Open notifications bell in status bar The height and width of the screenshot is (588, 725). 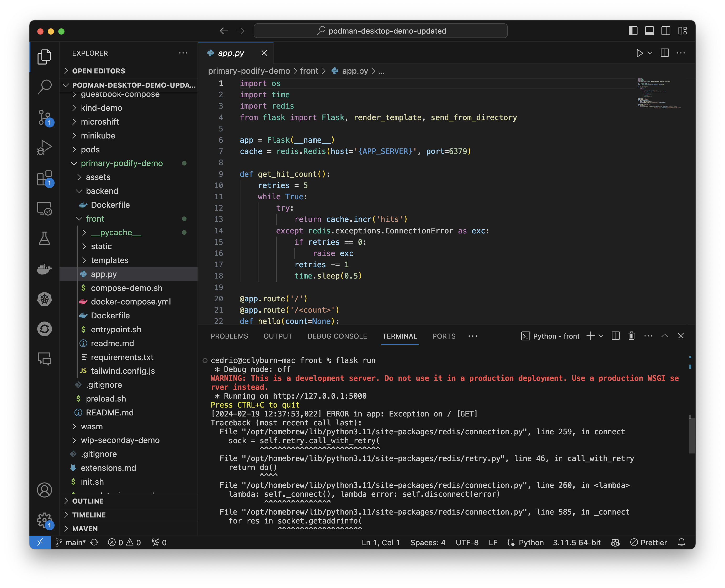pyautogui.click(x=682, y=542)
